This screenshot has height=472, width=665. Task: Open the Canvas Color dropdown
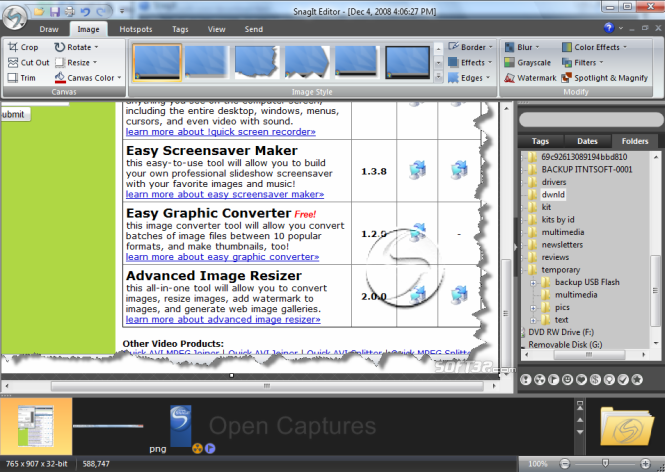[x=88, y=78]
